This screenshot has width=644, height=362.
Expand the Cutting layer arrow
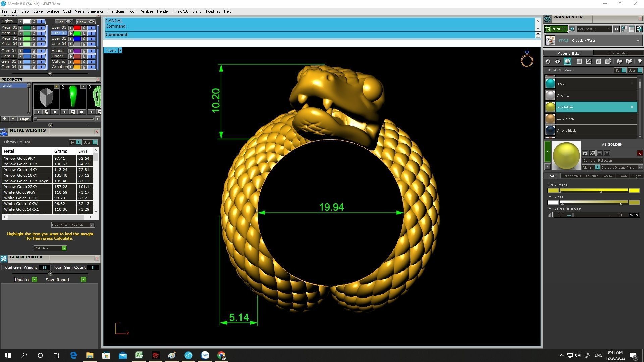(x=71, y=62)
